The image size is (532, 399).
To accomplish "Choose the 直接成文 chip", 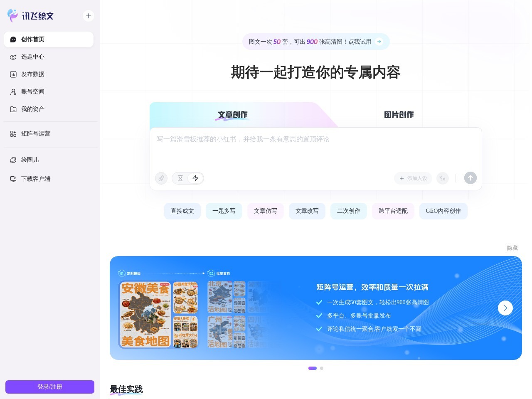I will point(182,211).
